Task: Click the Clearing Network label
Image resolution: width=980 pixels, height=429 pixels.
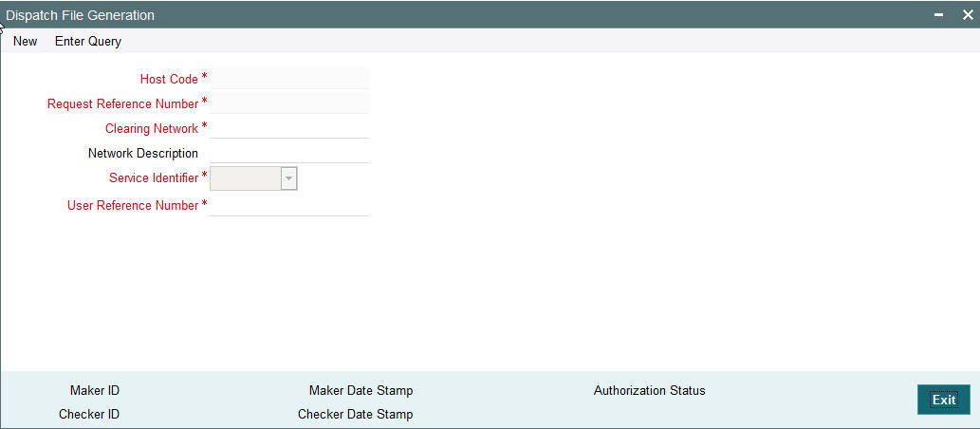Action: point(151,129)
